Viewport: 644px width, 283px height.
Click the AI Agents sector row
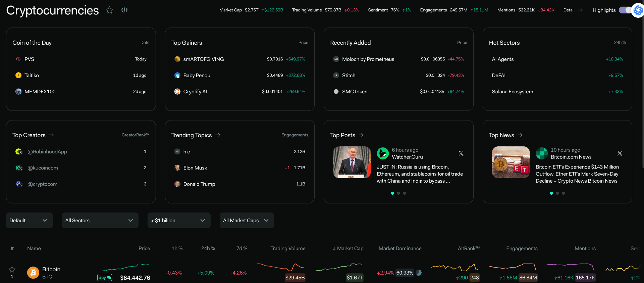pyautogui.click(x=557, y=59)
